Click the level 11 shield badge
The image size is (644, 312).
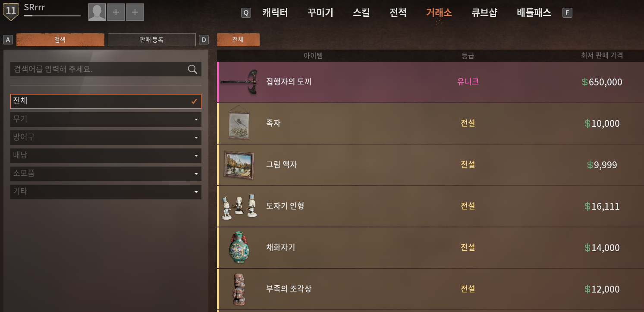click(x=11, y=11)
